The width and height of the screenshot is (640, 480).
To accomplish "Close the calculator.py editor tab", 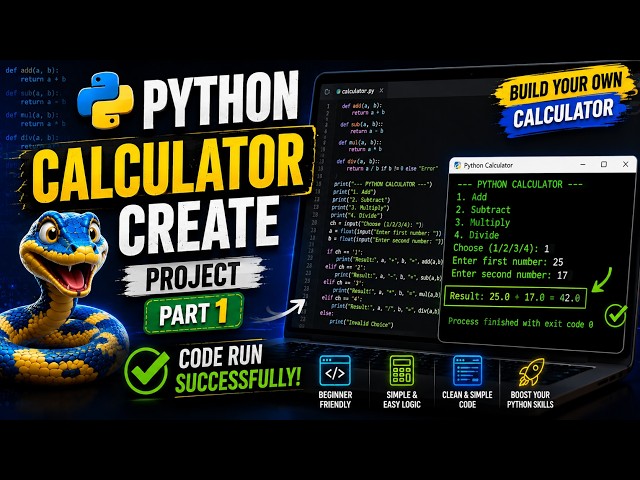I will point(381,90).
